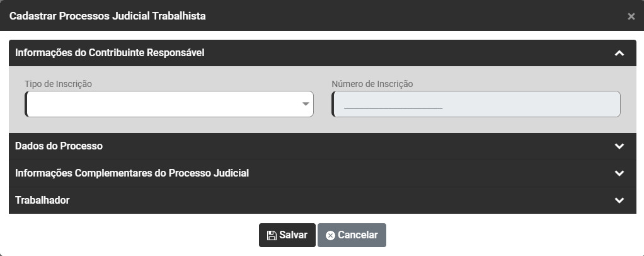Click the Trabalhador section chevron icon
The height and width of the screenshot is (256, 644).
(619, 201)
